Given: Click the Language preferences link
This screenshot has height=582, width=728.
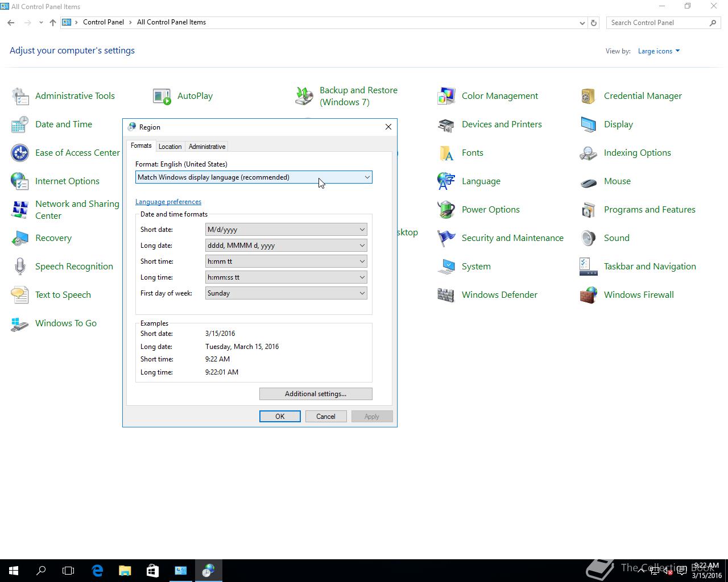Looking at the screenshot, I should click(168, 202).
